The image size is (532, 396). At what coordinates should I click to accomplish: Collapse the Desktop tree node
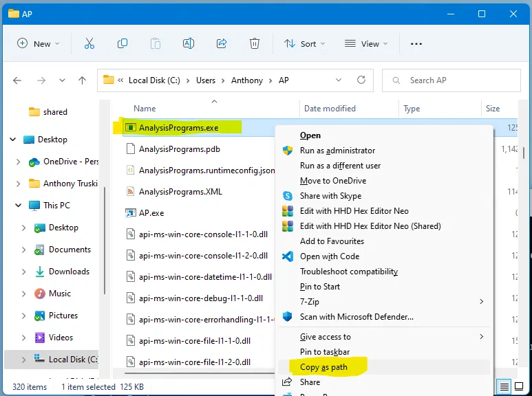coord(13,140)
